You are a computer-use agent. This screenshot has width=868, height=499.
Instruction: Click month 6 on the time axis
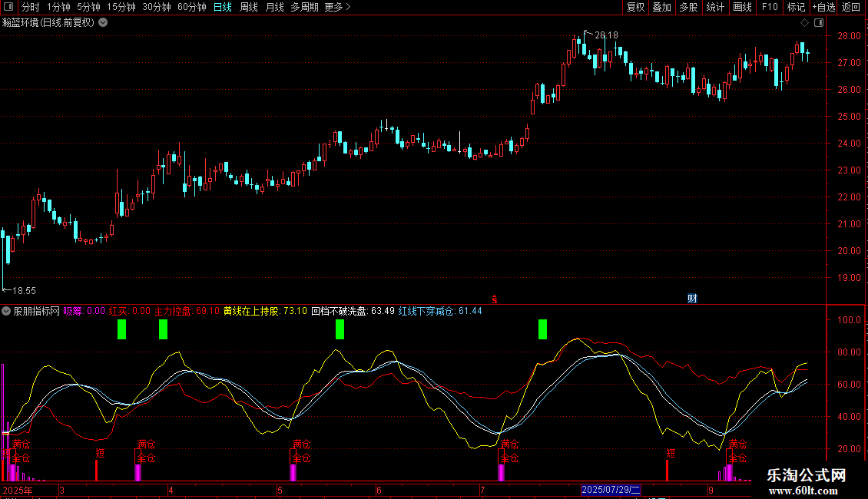coord(379,491)
